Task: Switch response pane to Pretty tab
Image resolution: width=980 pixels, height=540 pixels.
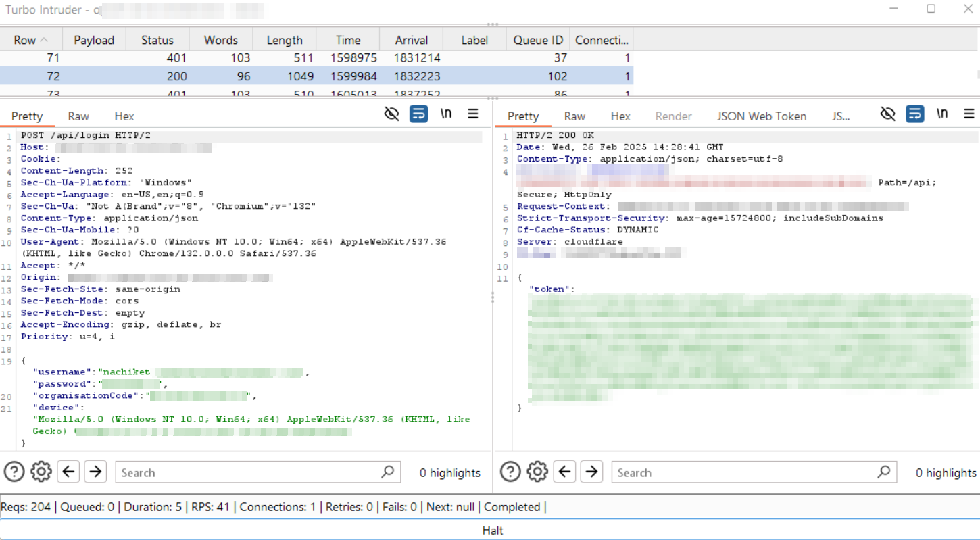Action: point(523,116)
